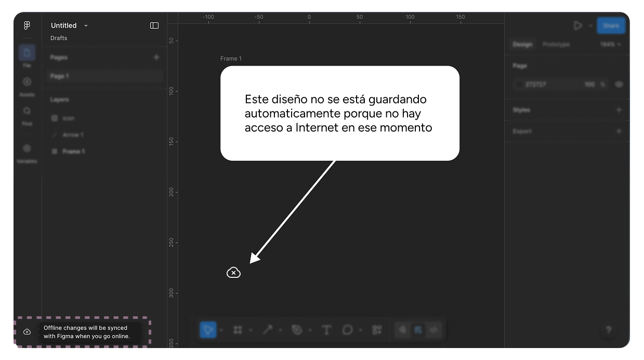Select the Move tool in bottom toolbar
644x360 pixels.
(208, 330)
